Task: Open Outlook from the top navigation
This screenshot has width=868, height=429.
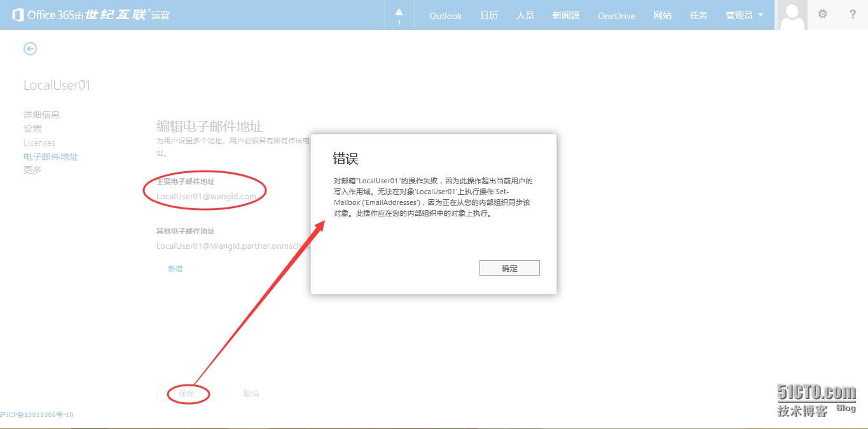Action: click(x=445, y=16)
